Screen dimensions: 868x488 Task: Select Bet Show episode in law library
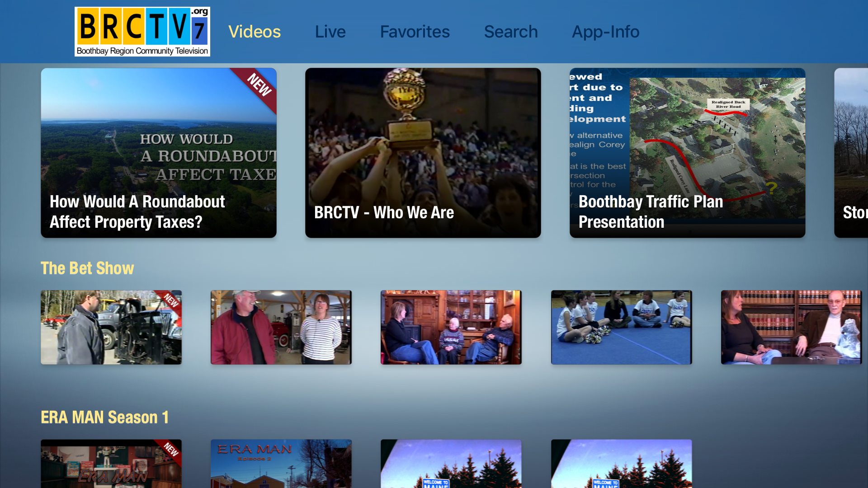click(792, 327)
